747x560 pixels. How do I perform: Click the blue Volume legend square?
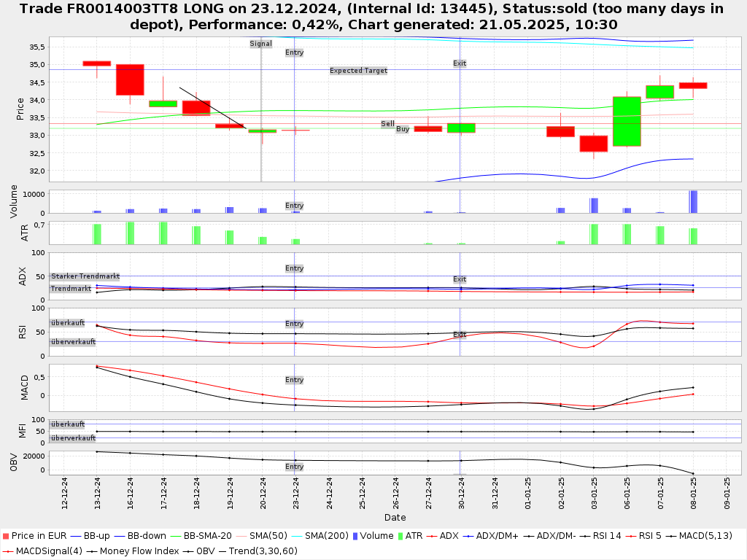pos(355,536)
